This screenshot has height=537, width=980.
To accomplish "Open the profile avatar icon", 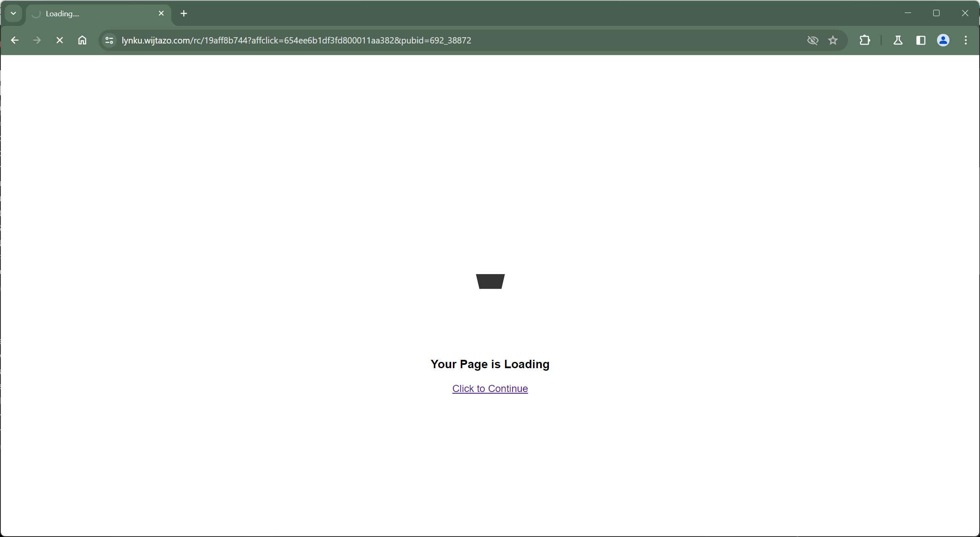I will [943, 40].
